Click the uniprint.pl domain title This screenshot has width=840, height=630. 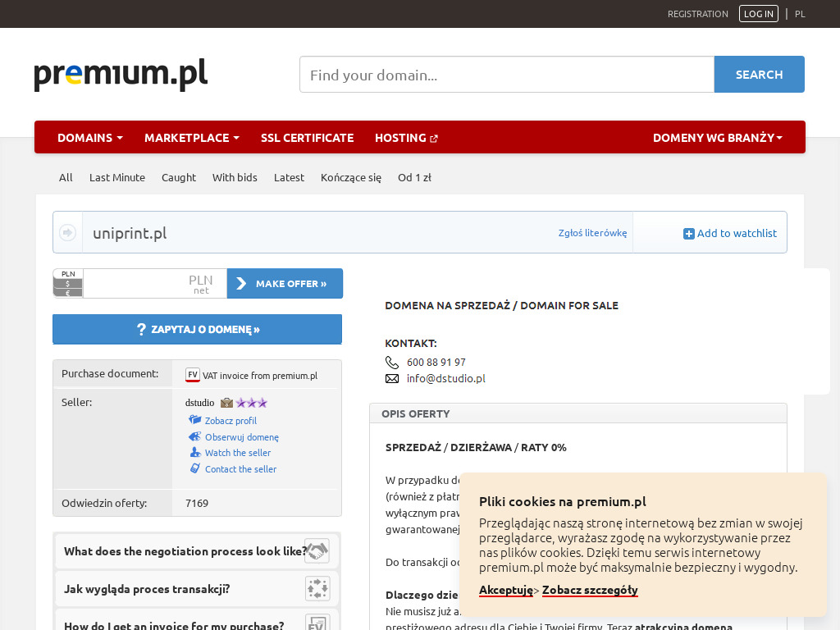(130, 233)
